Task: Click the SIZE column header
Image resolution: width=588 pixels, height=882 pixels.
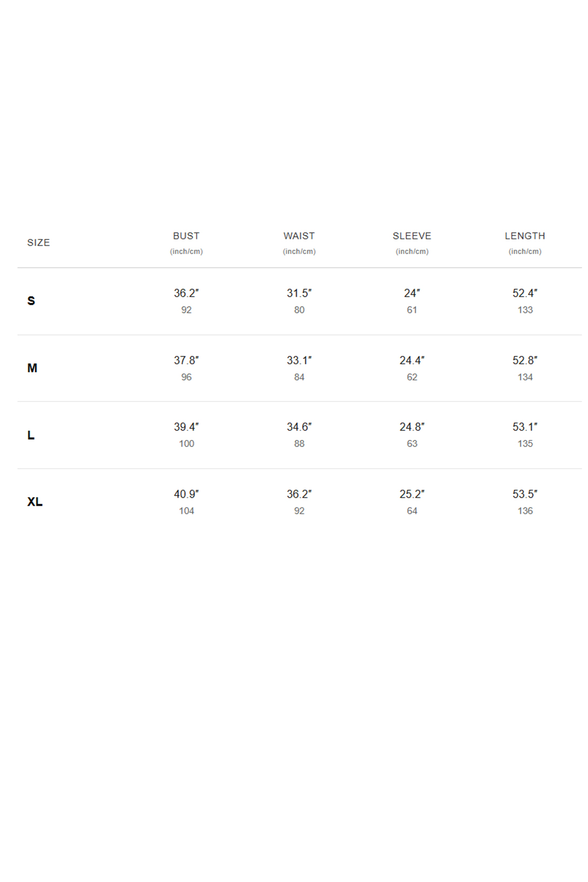Action: point(38,243)
